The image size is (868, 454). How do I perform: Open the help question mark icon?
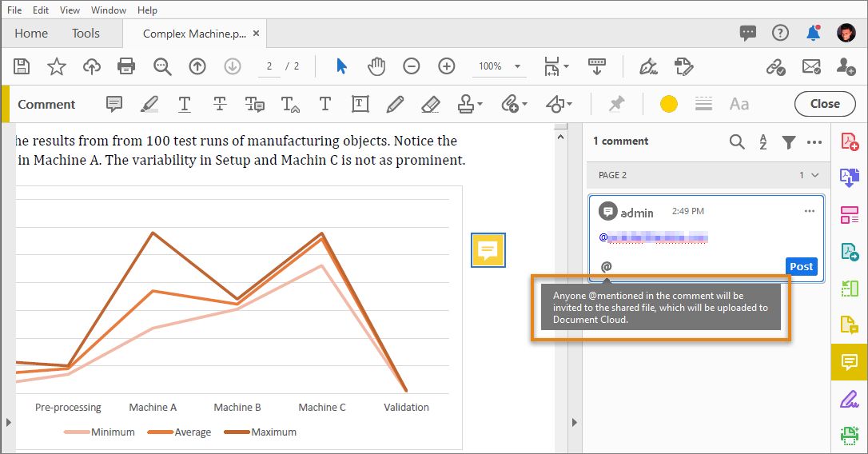[781, 34]
